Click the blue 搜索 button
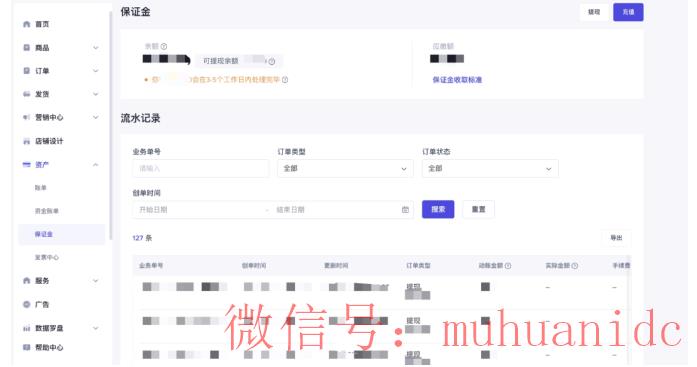Viewport: 697px width, 367px height. tap(438, 209)
